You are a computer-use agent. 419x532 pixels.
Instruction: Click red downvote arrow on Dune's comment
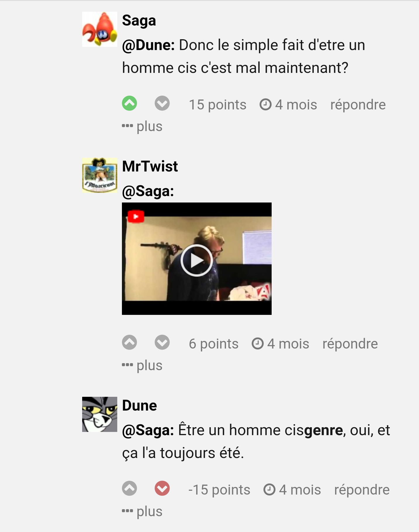[162, 488]
